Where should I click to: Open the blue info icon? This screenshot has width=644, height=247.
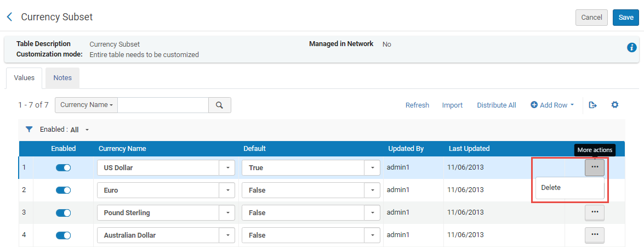(x=631, y=48)
